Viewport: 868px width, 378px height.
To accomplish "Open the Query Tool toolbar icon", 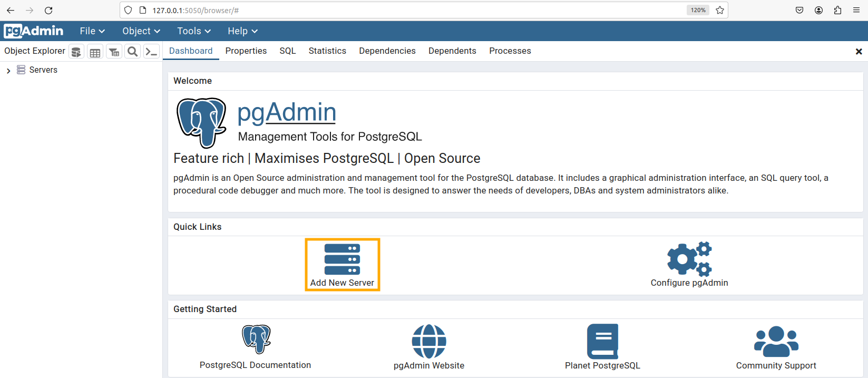I will pyautogui.click(x=76, y=52).
